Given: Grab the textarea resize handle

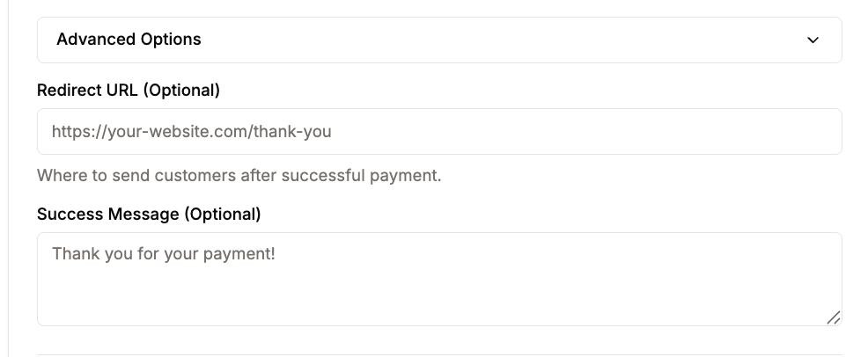Looking at the screenshot, I should [833, 317].
